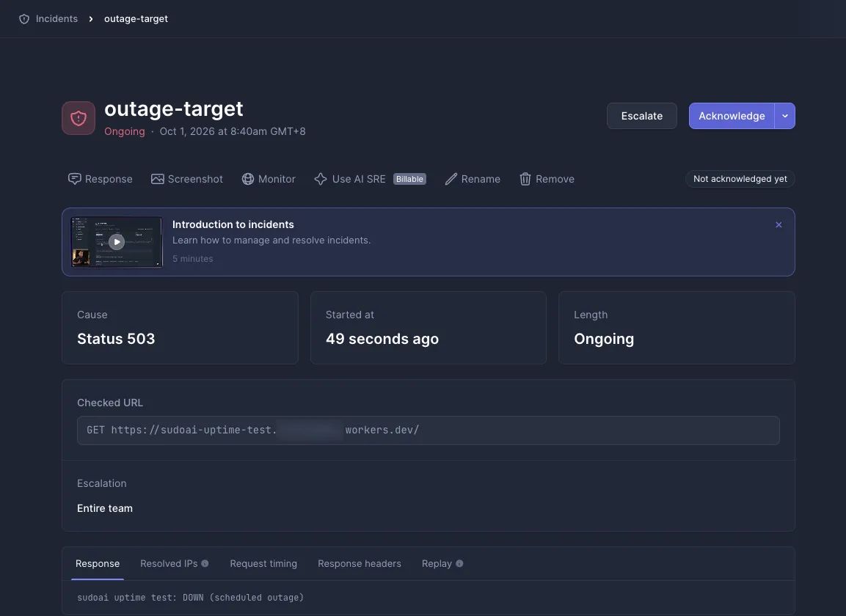
Task: Click the Rename pencil icon
Action: [451, 179]
